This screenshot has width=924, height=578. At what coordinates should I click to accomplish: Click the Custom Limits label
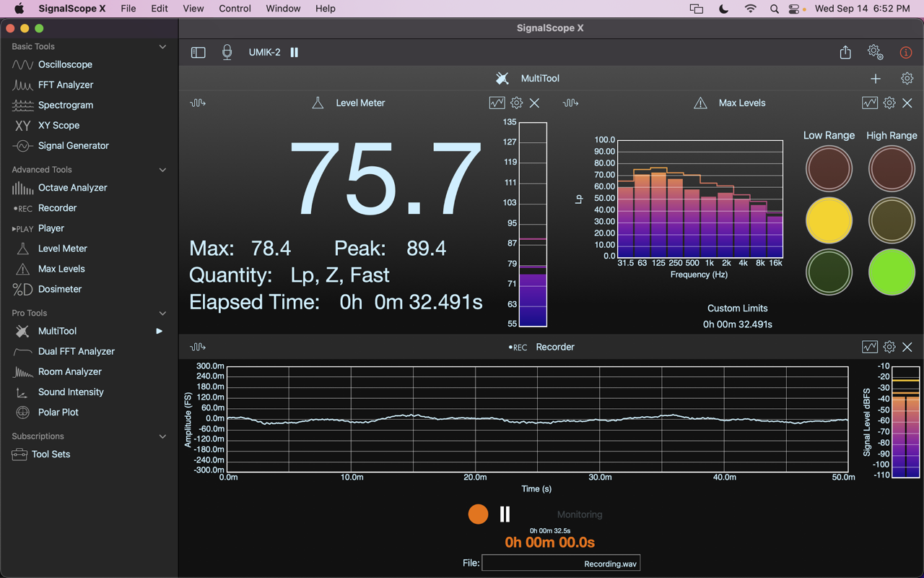737,308
